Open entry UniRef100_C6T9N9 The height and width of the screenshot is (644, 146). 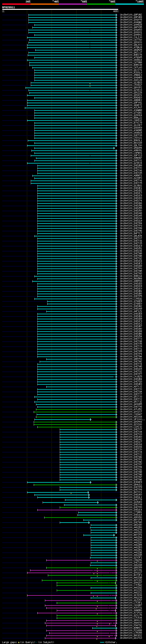(131, 63)
